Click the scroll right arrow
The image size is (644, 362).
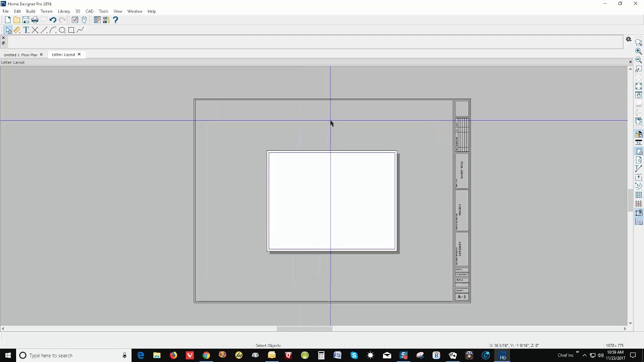point(625,329)
